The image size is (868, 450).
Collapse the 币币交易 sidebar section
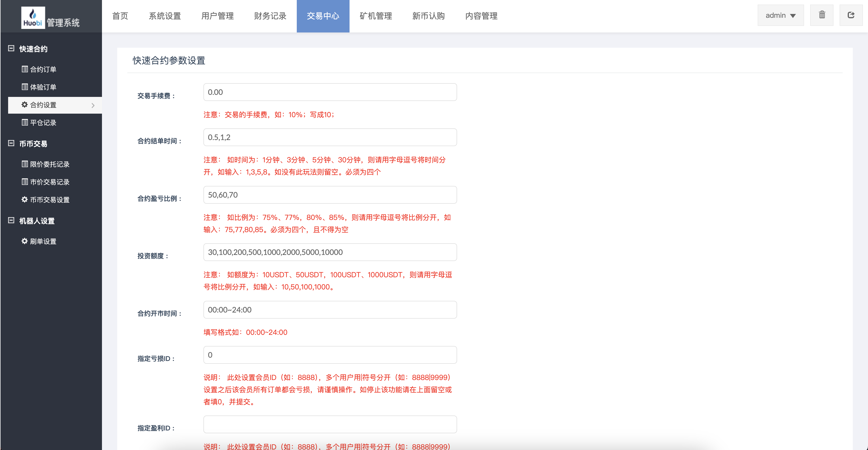click(x=11, y=143)
